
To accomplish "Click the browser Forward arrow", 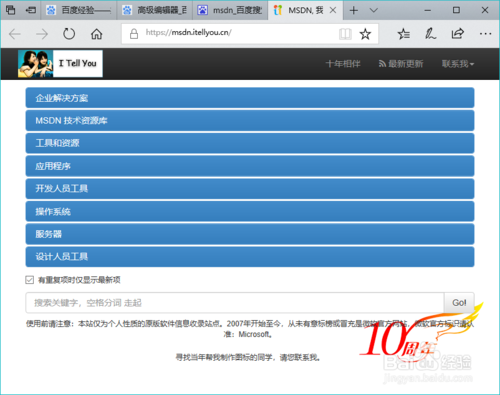I will (42, 34).
